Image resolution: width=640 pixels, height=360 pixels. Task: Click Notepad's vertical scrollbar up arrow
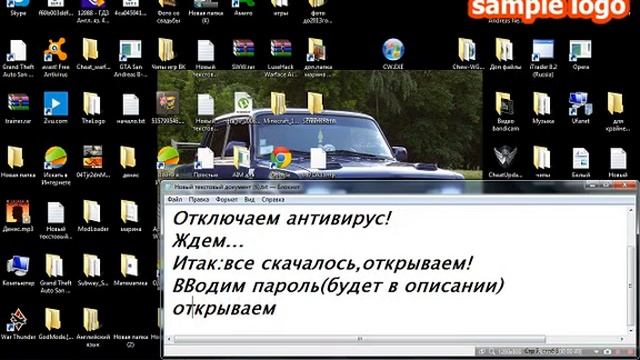pos(632,211)
